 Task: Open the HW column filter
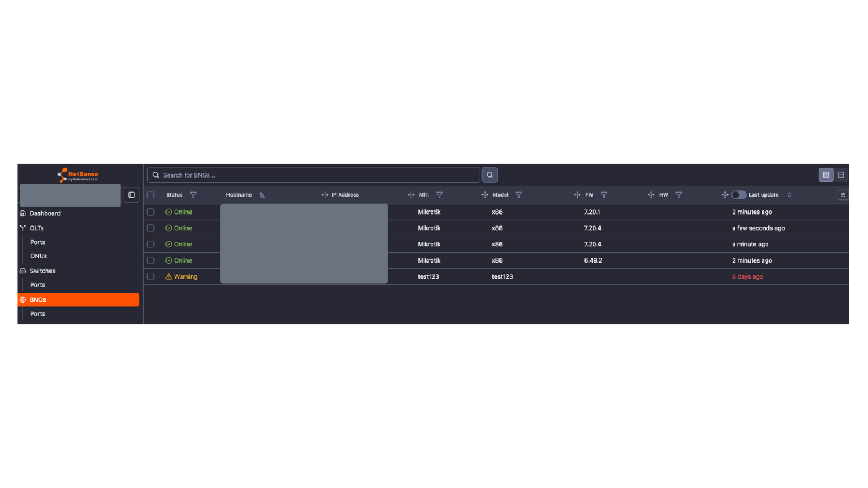(x=678, y=195)
